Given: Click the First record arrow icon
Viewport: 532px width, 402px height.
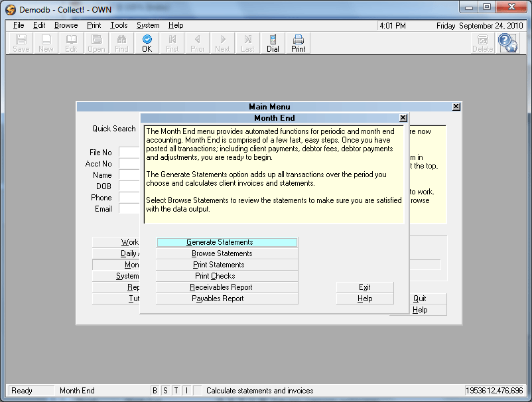Looking at the screenshot, I should pos(172,43).
